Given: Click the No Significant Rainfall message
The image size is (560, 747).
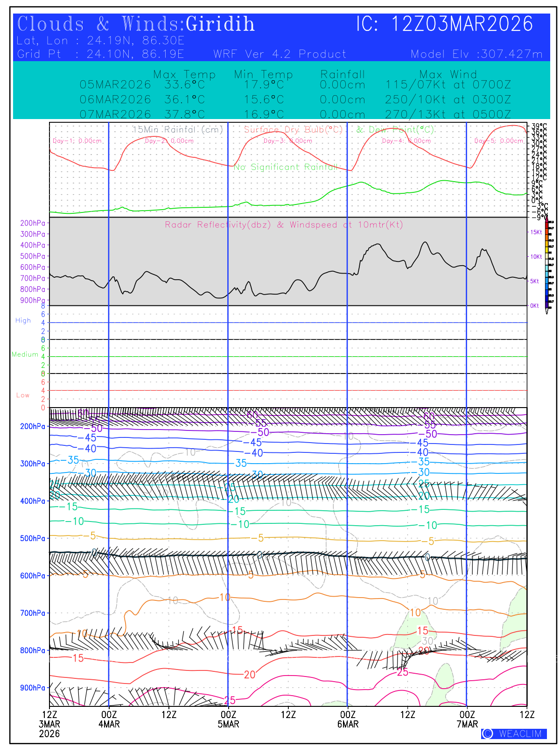Looking at the screenshot, I should tap(285, 167).
